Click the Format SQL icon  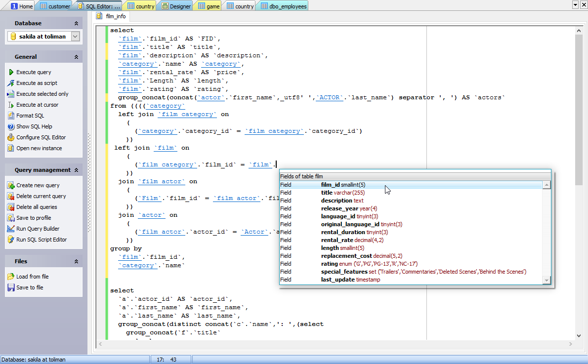[11, 116]
